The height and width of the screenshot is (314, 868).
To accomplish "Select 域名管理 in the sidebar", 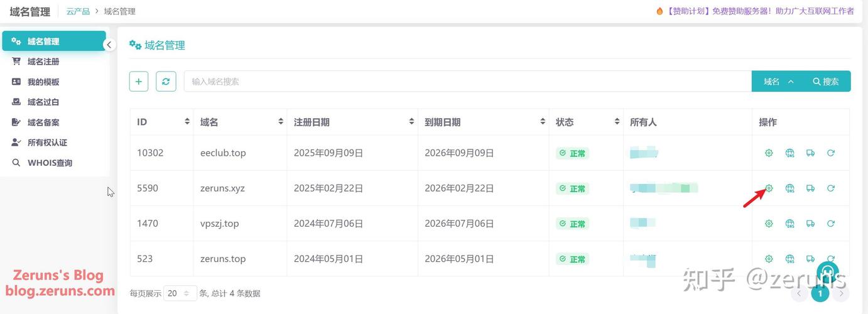I will 53,41.
